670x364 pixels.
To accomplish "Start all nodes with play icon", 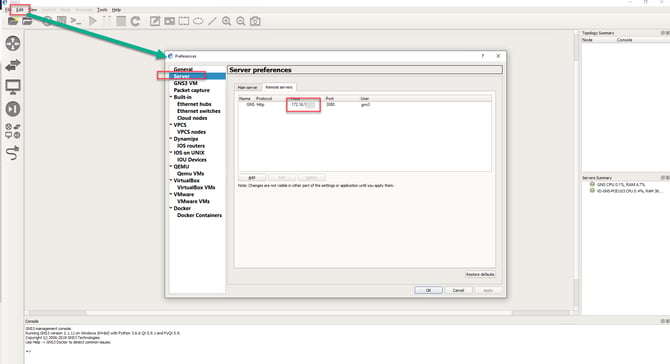I will [93, 21].
